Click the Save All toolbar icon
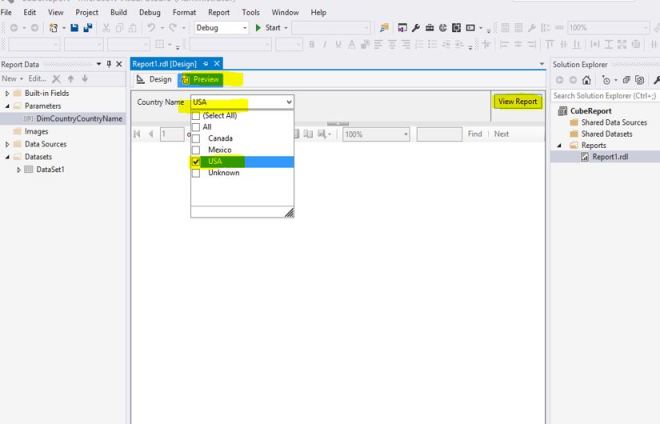Viewport: 660px width, 424px height. click(88, 28)
